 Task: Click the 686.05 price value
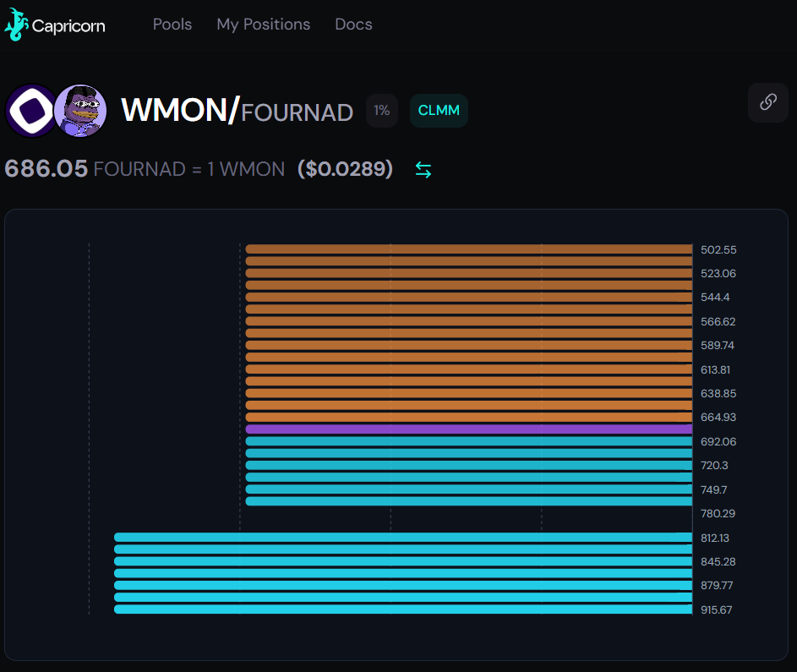(x=46, y=169)
